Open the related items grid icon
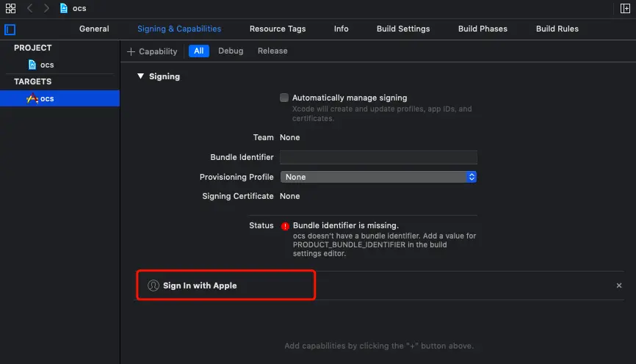 10,8
